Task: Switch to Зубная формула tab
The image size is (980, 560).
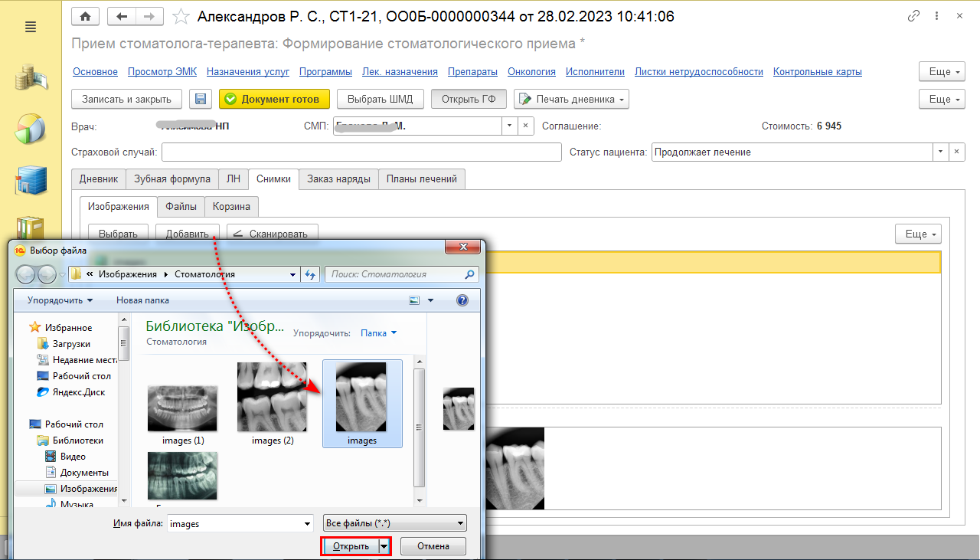Action: click(172, 179)
